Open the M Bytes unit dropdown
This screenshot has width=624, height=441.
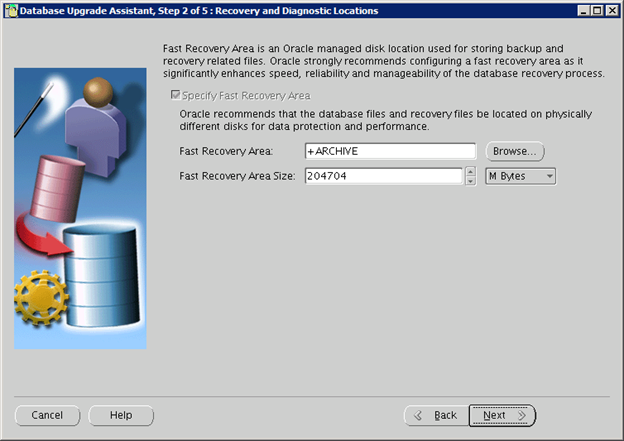point(521,176)
